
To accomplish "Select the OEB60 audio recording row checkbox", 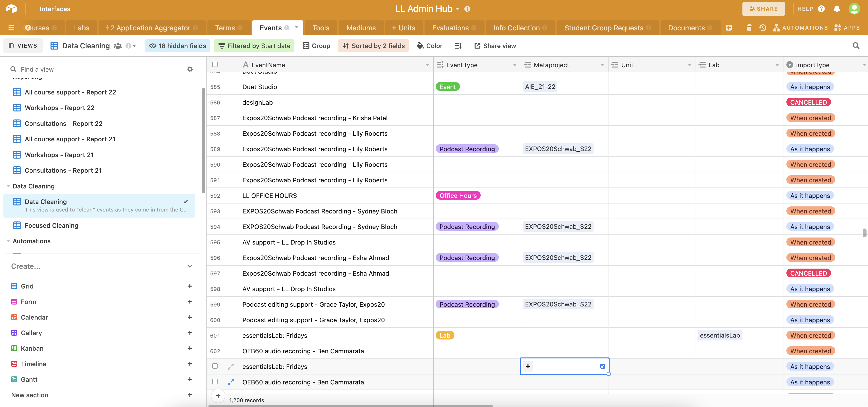I will (x=215, y=382).
